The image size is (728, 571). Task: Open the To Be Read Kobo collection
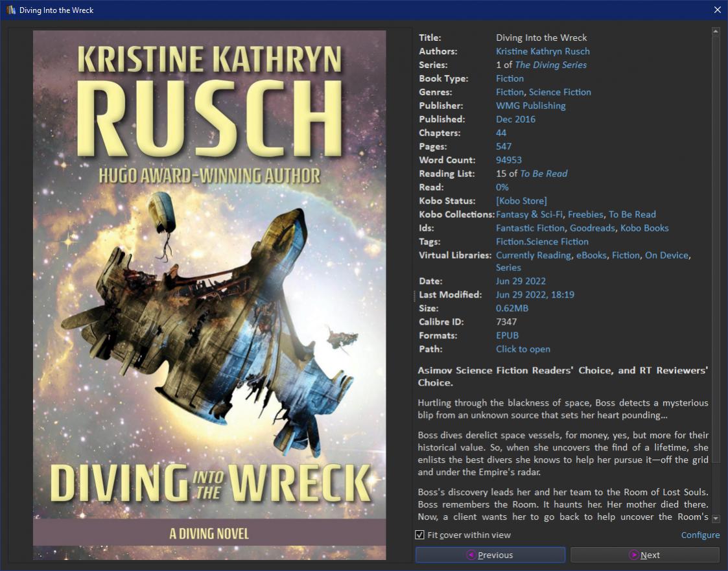coord(632,214)
